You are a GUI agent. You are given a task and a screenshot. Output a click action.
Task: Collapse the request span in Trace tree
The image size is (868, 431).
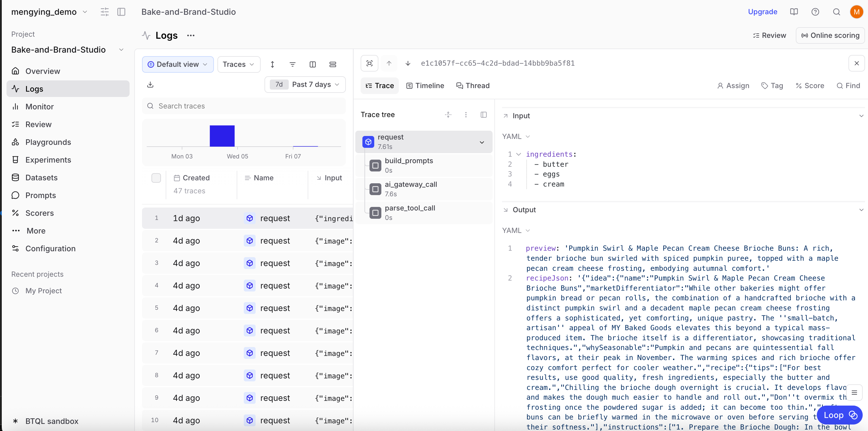coord(482,142)
